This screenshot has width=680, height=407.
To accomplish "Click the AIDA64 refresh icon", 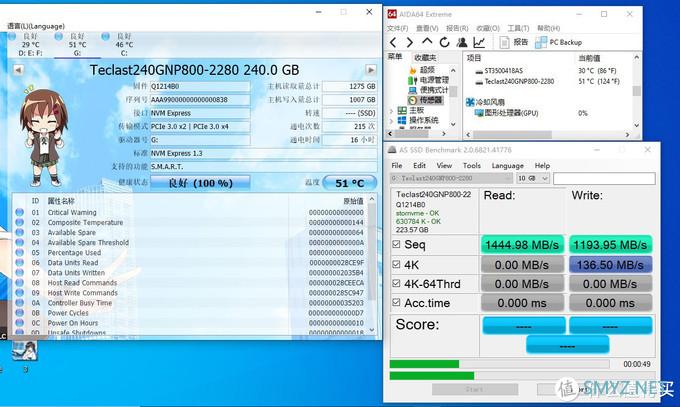I will pos(445,43).
